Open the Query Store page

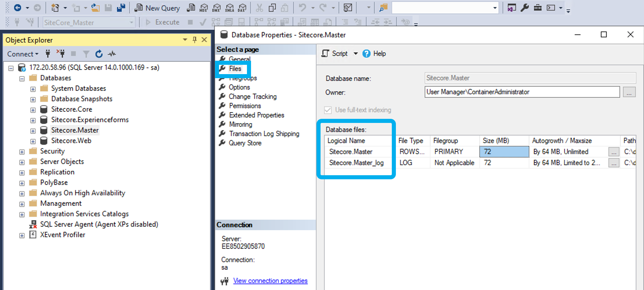[x=245, y=143]
